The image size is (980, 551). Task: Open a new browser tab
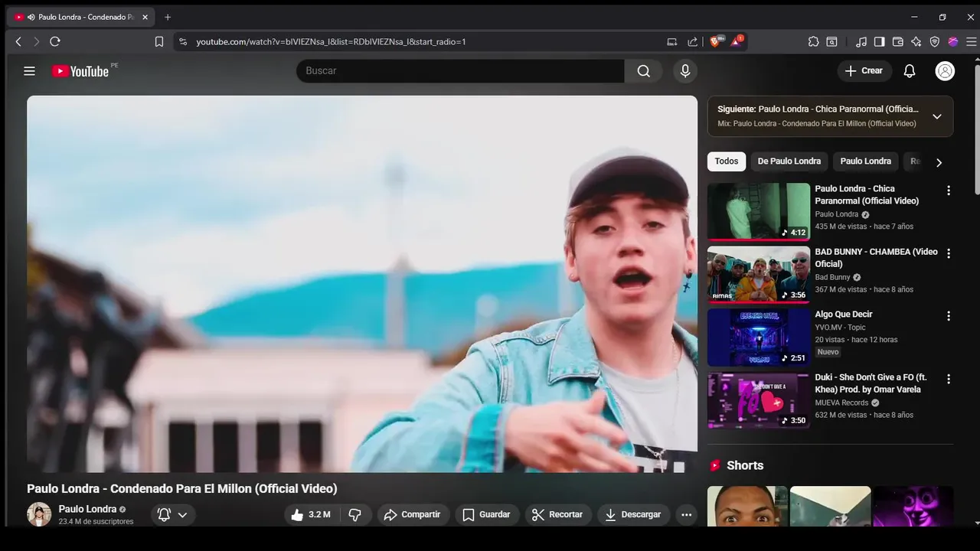pos(168,17)
